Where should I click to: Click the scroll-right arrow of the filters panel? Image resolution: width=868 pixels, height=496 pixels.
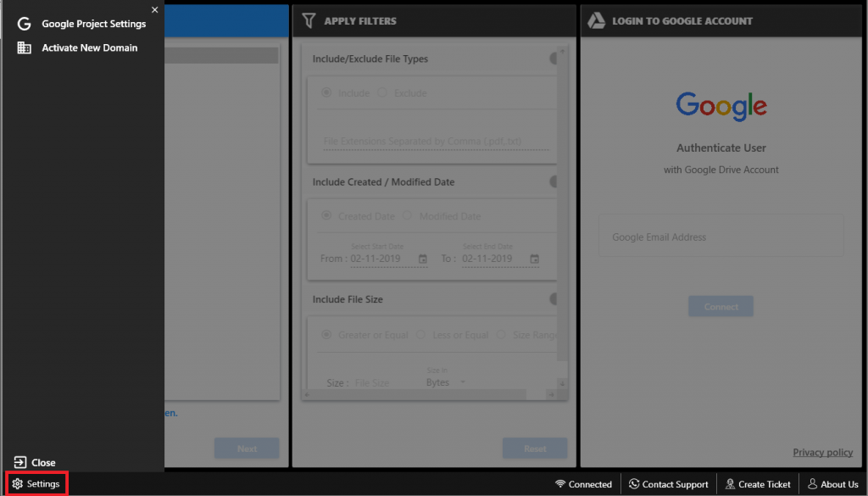point(551,394)
